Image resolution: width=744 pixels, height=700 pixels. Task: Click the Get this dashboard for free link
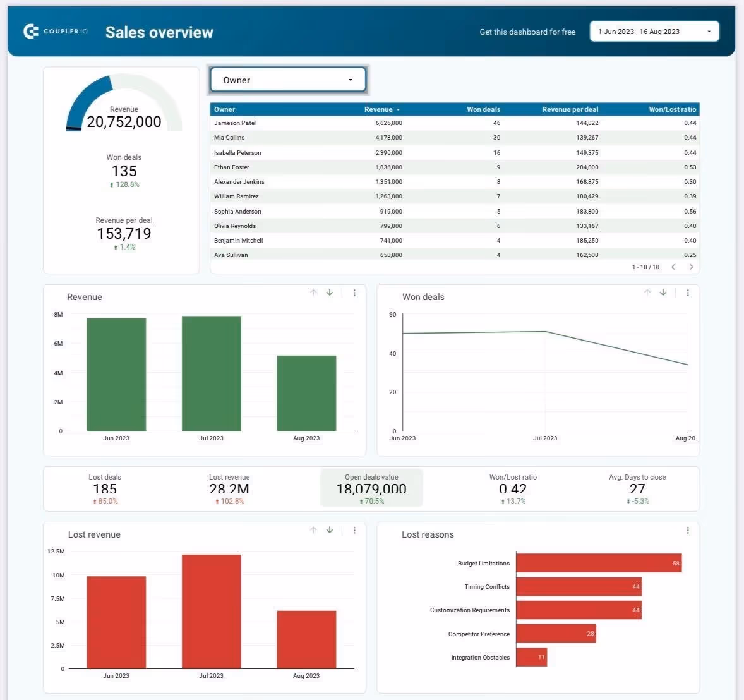click(527, 32)
